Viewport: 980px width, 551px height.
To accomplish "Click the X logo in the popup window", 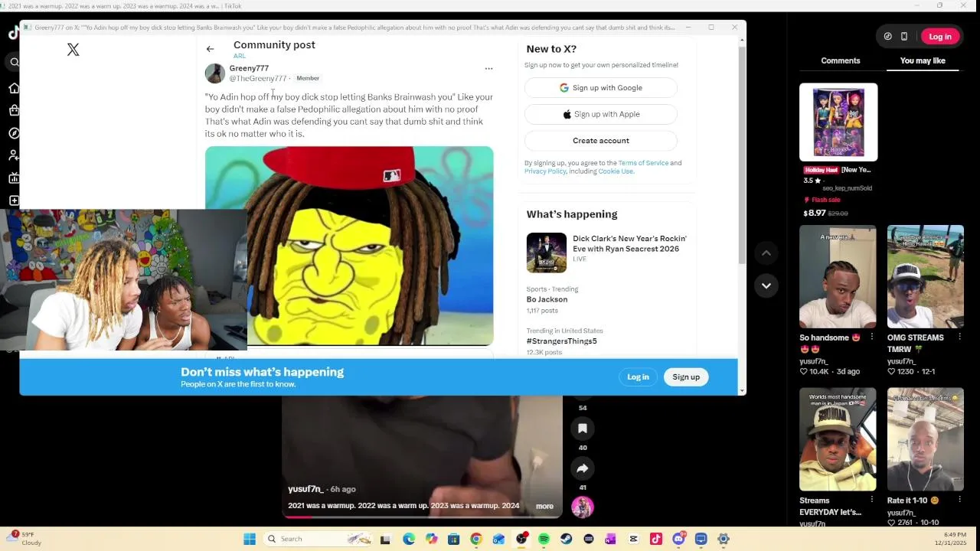I will pyautogui.click(x=73, y=50).
